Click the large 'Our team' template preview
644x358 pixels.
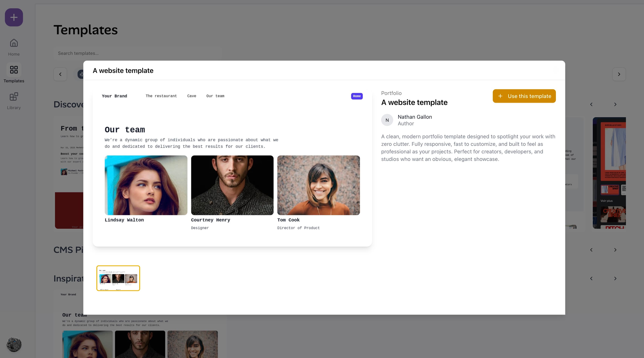click(232, 168)
